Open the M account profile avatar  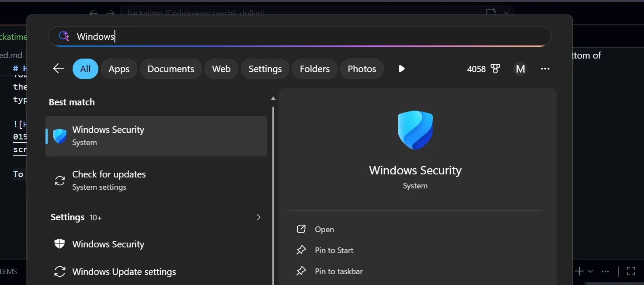pos(520,69)
